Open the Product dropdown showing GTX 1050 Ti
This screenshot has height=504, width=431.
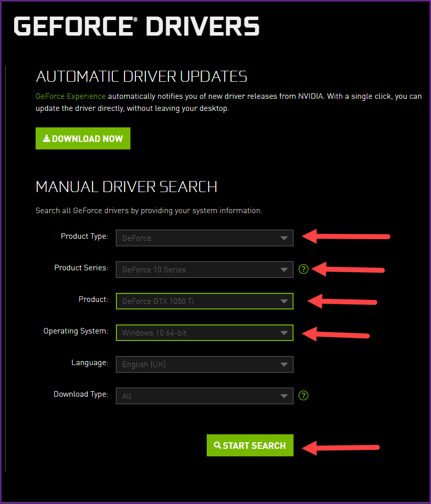coord(205,301)
